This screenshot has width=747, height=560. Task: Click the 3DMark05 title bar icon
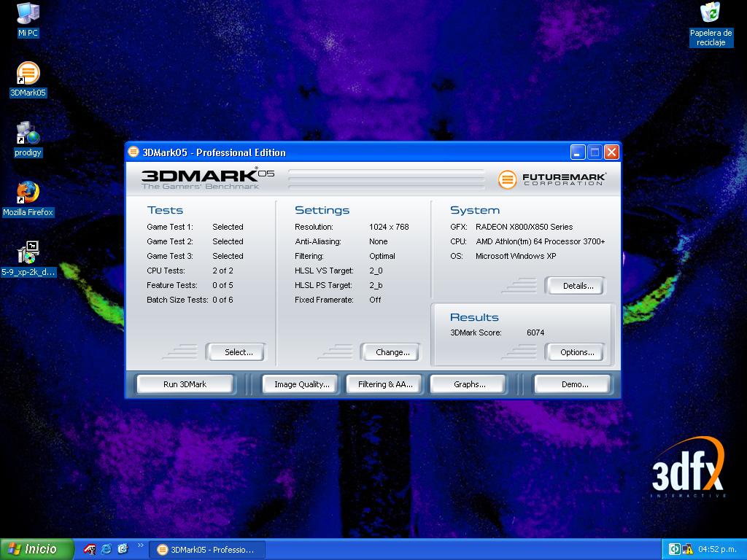[x=133, y=152]
